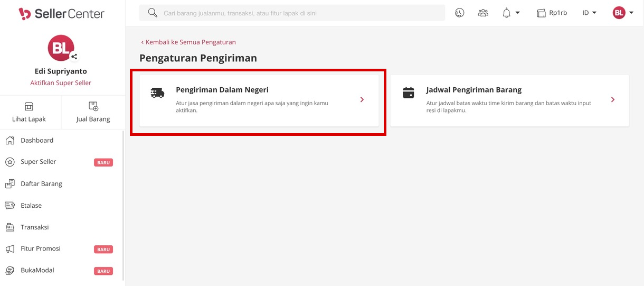The width and height of the screenshot is (644, 286).
Task: Expand the notification bell dropdown arrow
Action: click(x=517, y=13)
